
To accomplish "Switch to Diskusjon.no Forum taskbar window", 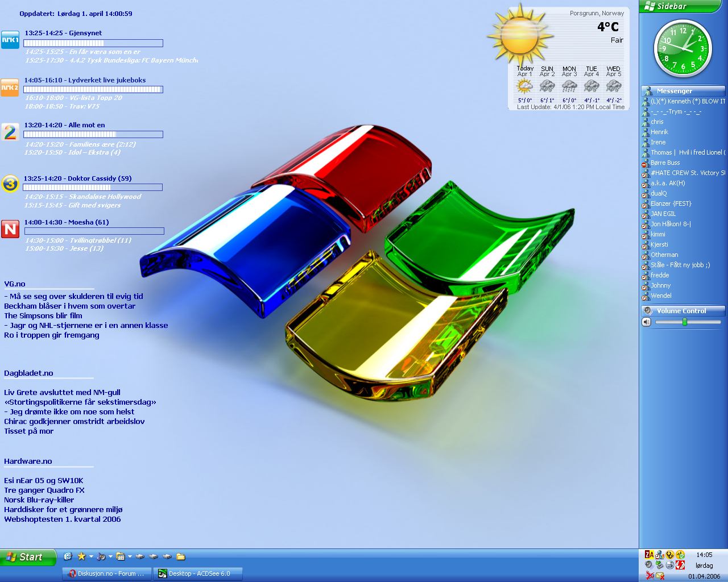I will pos(107,573).
